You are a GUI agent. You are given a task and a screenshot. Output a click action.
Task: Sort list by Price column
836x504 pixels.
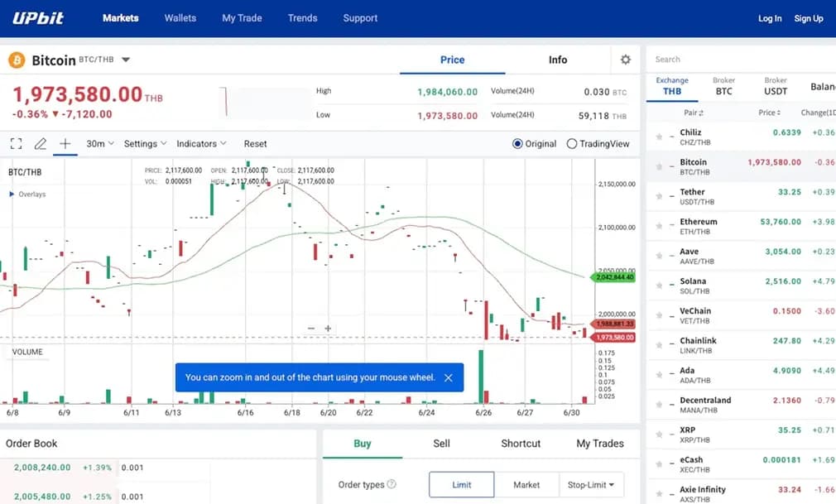(769, 113)
